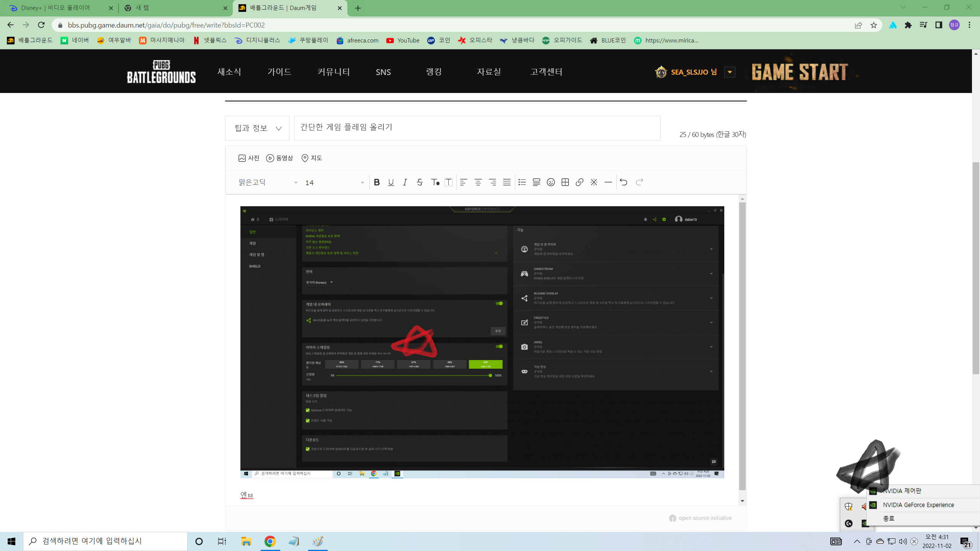This screenshot has height=551, width=980.
Task: Open 넷플릭스 bookmark
Action: pos(210,40)
